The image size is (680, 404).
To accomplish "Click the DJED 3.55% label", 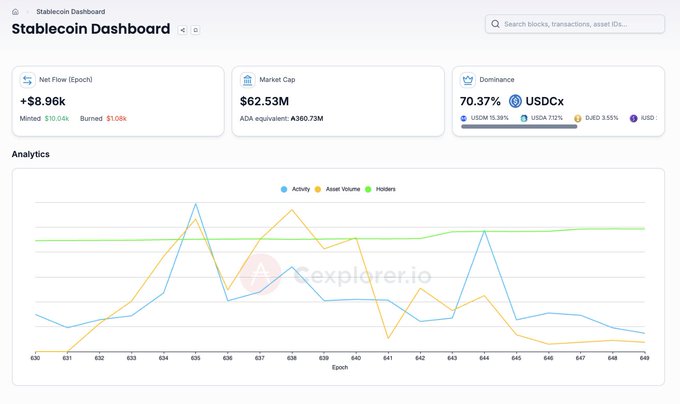I will (x=602, y=118).
